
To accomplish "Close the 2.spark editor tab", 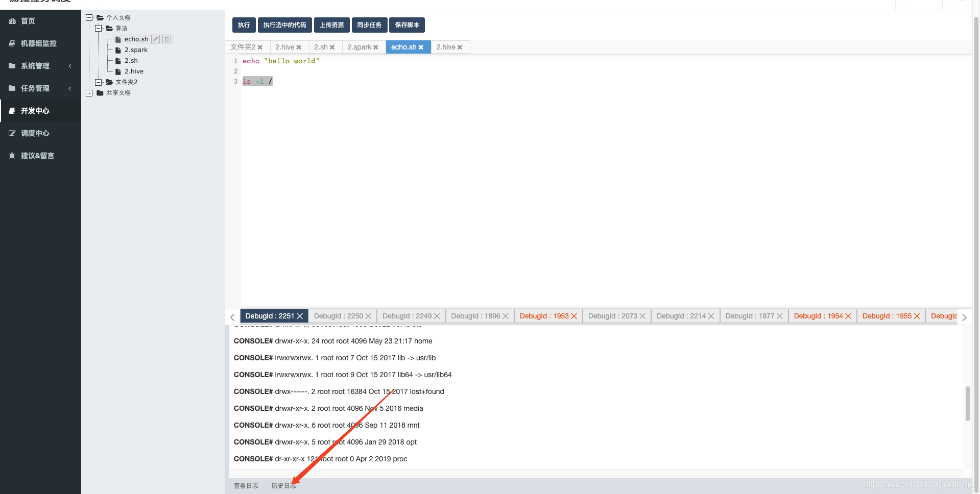I will pos(375,47).
